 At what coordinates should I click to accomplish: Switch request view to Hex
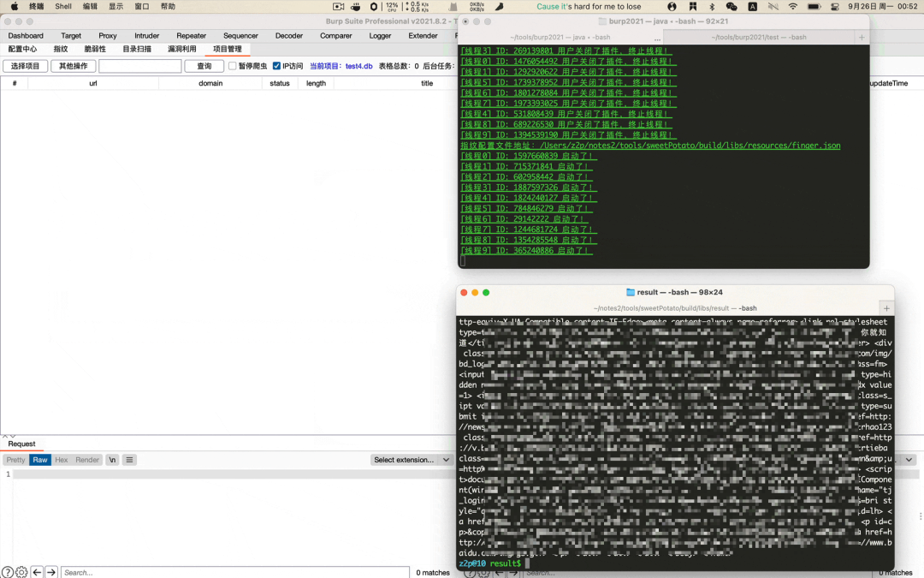pyautogui.click(x=62, y=460)
